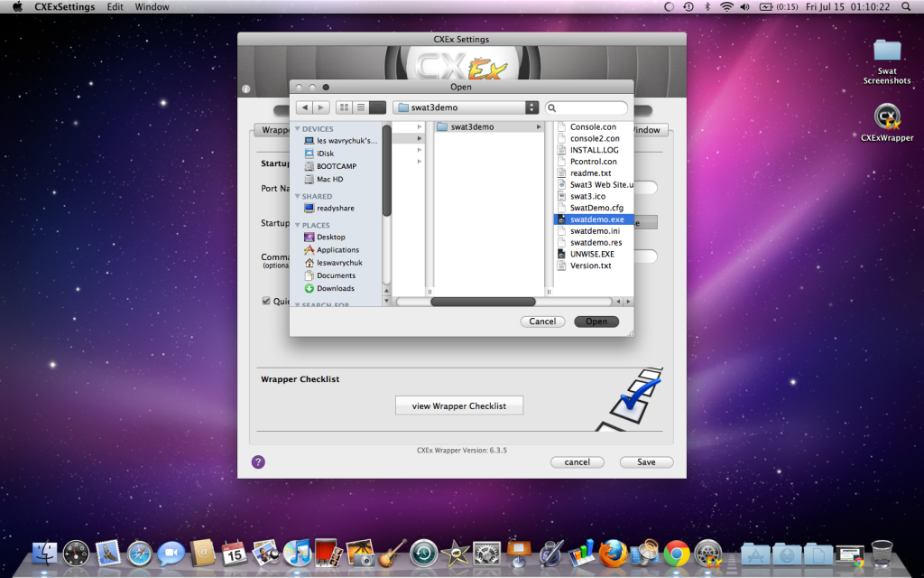Open Mail in the dock

tap(107, 554)
